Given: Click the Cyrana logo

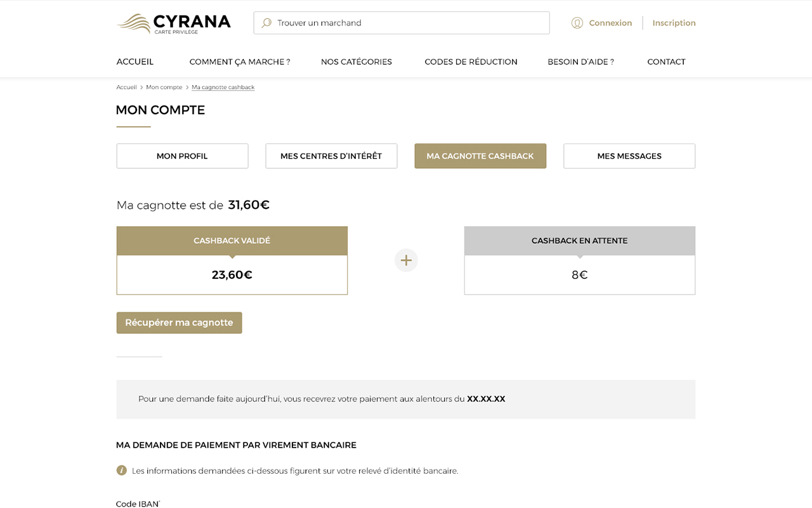Looking at the screenshot, I should coord(174,23).
